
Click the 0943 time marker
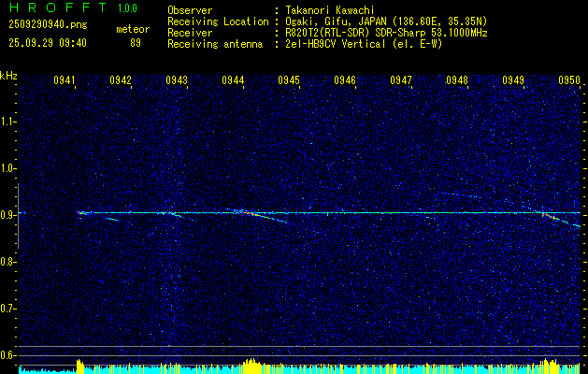point(177,79)
